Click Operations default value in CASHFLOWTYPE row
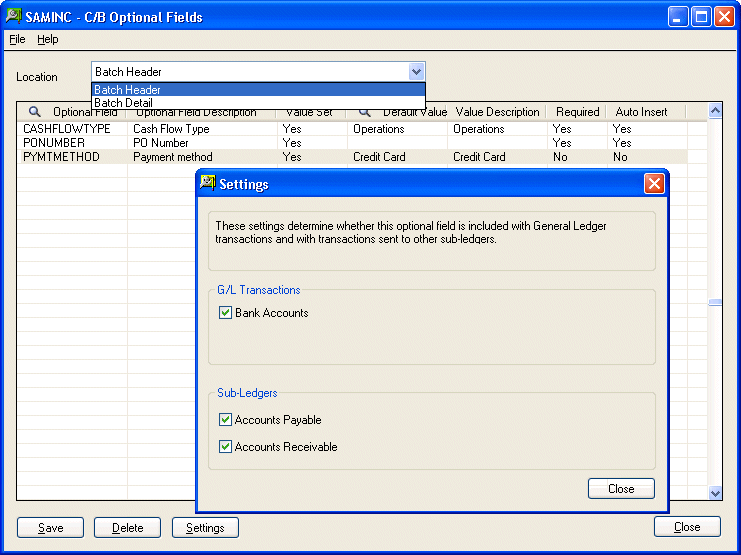Viewport: 741px width, 555px height. coord(397,129)
